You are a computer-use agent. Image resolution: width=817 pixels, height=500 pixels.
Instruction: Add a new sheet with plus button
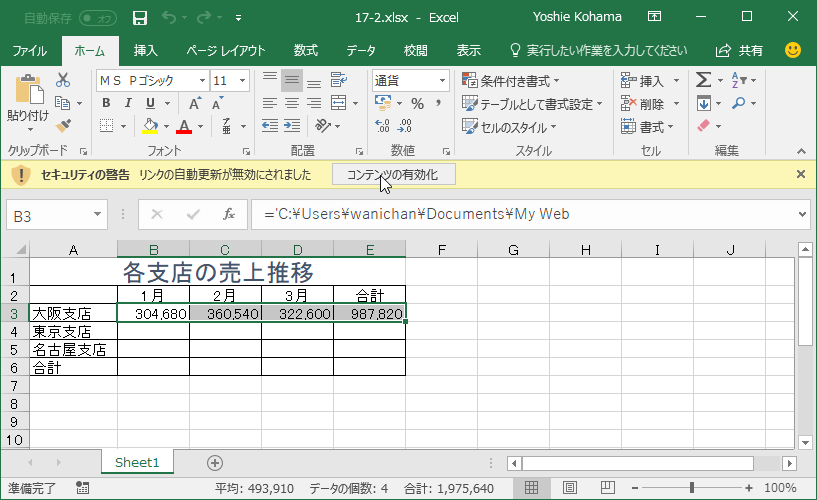[215, 462]
